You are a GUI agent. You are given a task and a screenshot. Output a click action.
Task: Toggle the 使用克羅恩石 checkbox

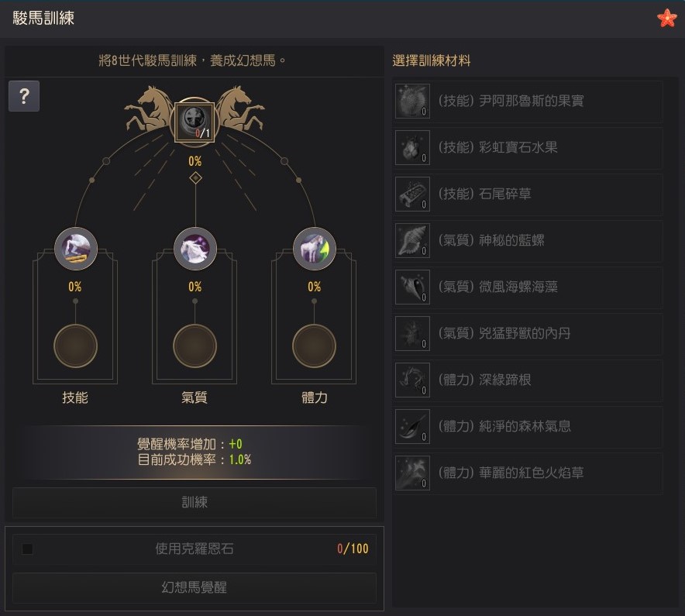[28, 549]
